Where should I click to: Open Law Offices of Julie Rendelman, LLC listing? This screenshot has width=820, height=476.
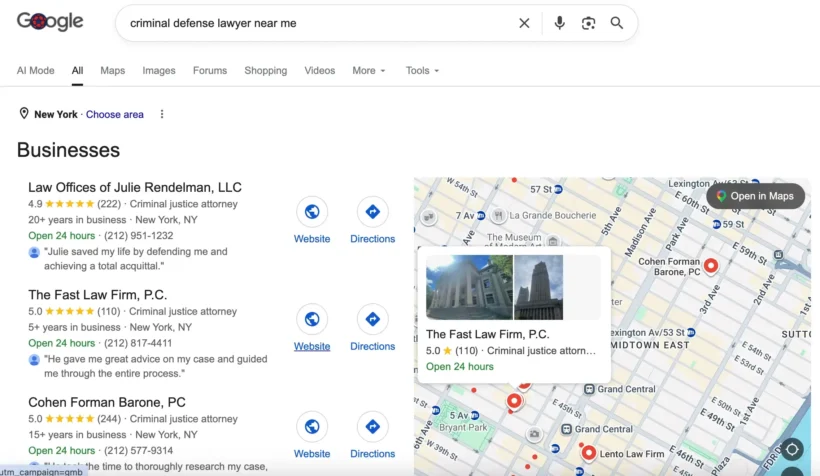tap(135, 187)
